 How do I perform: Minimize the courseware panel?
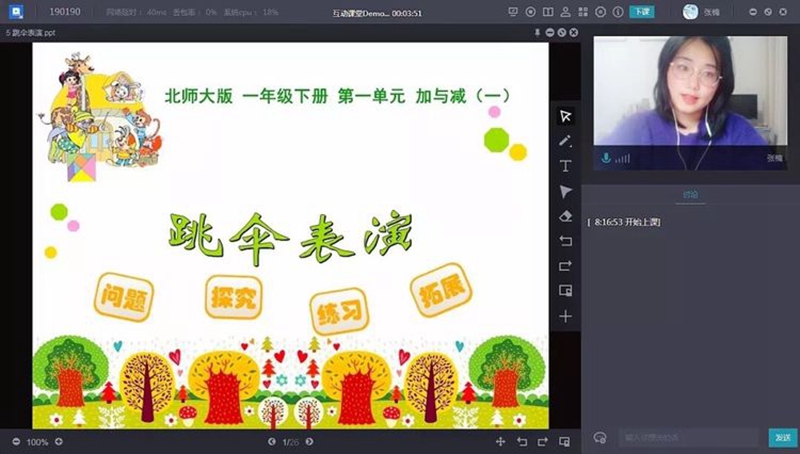pyautogui.click(x=549, y=33)
